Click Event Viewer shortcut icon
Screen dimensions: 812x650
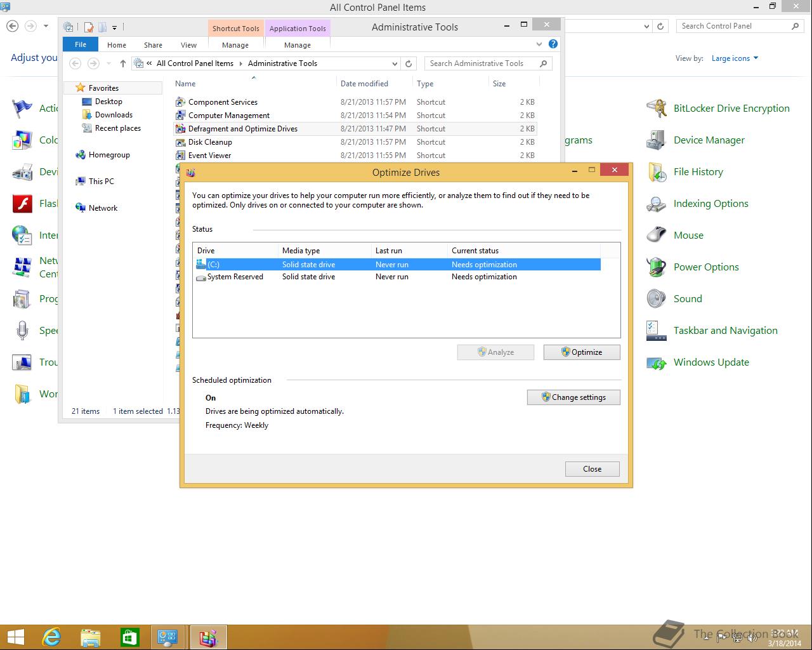(x=180, y=156)
